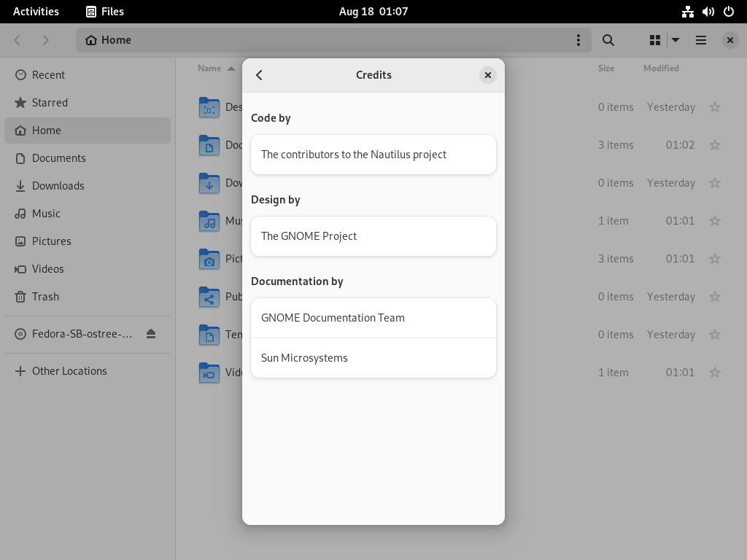This screenshot has width=747, height=560.
Task: Click the Home path bar button
Action: [x=108, y=40]
